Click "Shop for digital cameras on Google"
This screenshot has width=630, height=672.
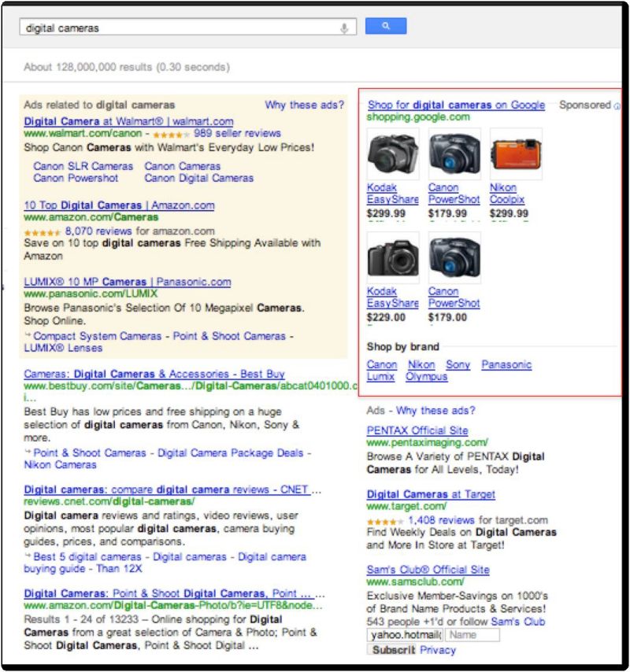tap(455, 105)
